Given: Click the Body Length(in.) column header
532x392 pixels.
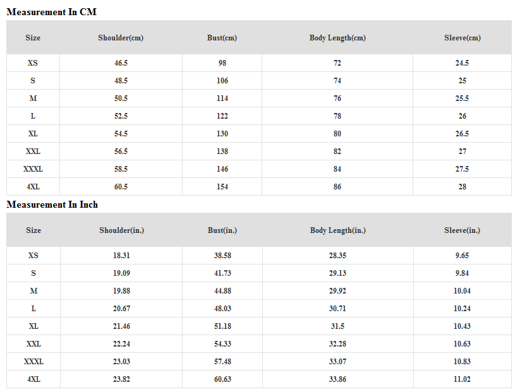Looking at the screenshot, I should click(338, 230).
